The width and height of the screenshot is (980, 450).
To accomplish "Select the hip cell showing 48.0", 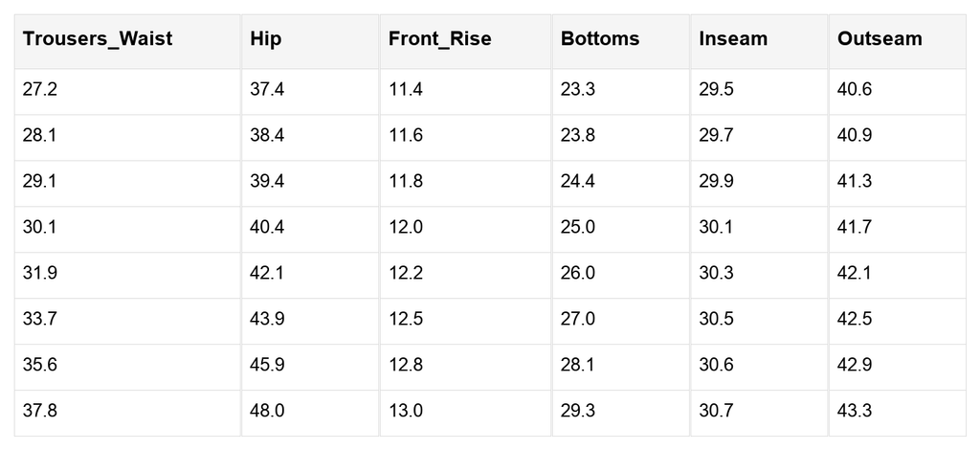I will click(x=310, y=413).
